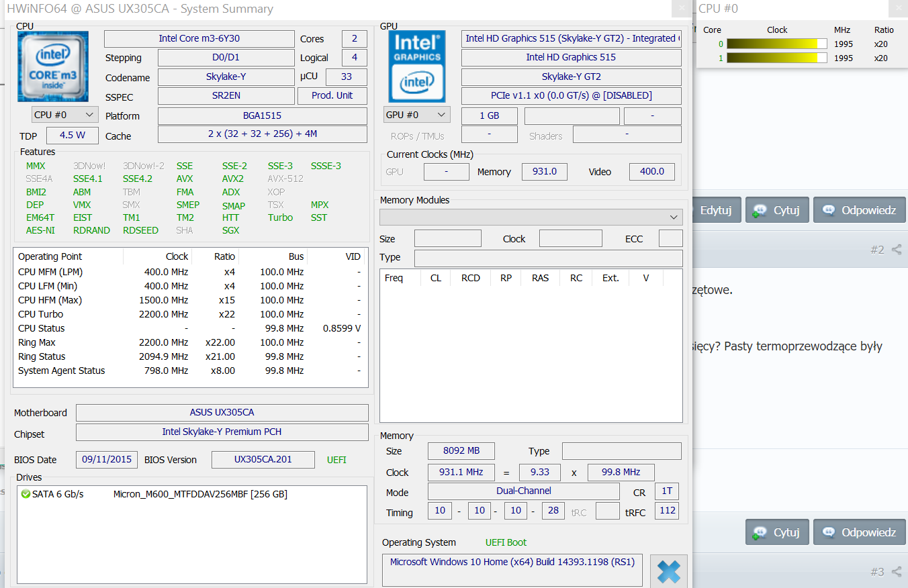The width and height of the screenshot is (908, 588).
Task: Click the Core 0 clock bar in the CPU #0 window
Action: 777,44
